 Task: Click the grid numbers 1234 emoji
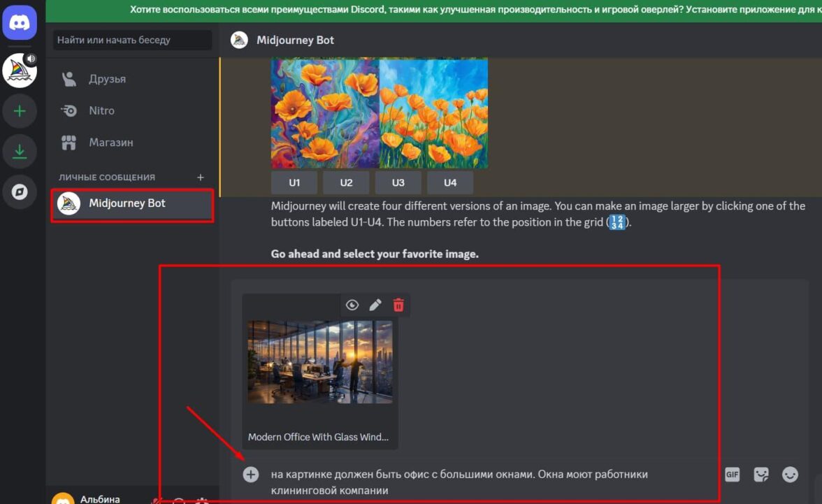617,222
